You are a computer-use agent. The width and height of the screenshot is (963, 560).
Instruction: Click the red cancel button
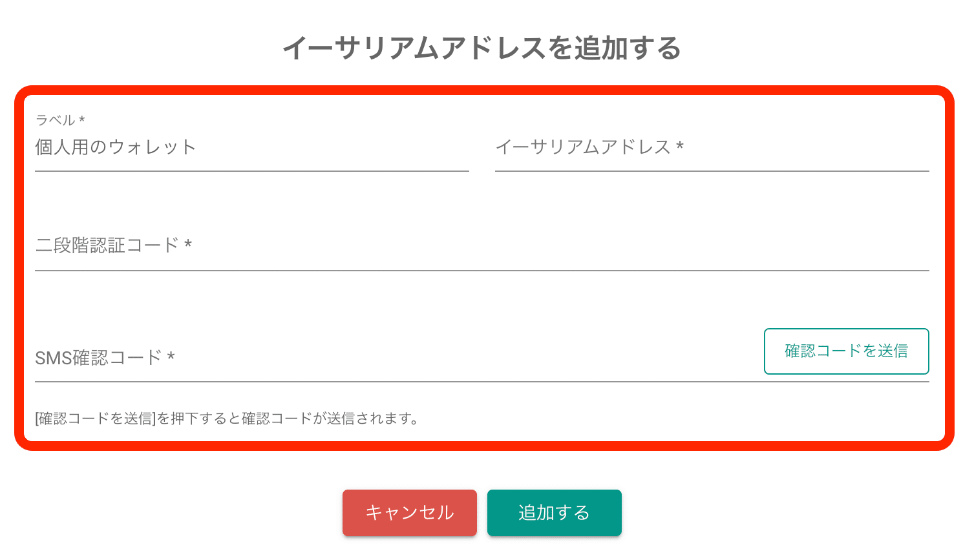click(410, 513)
